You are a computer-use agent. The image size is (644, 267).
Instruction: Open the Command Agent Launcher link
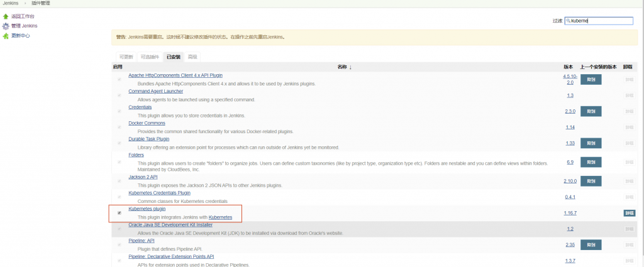(x=156, y=91)
